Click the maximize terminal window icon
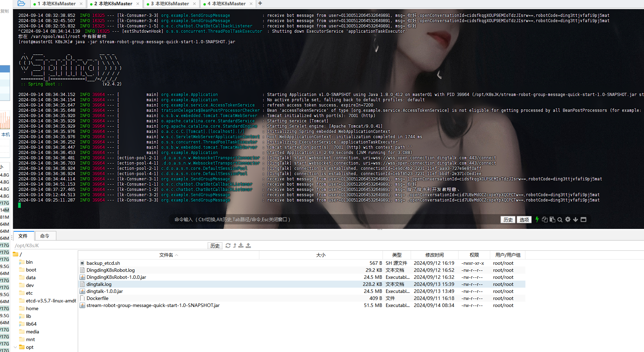Screen dimensions: 644x352 coord(583,219)
